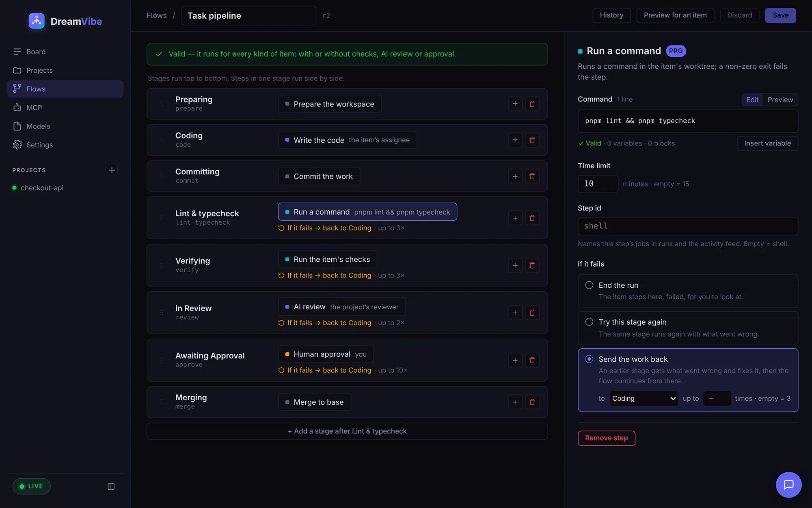
Task: Click Add a stage after Lint & typecheck
Action: coord(347,431)
